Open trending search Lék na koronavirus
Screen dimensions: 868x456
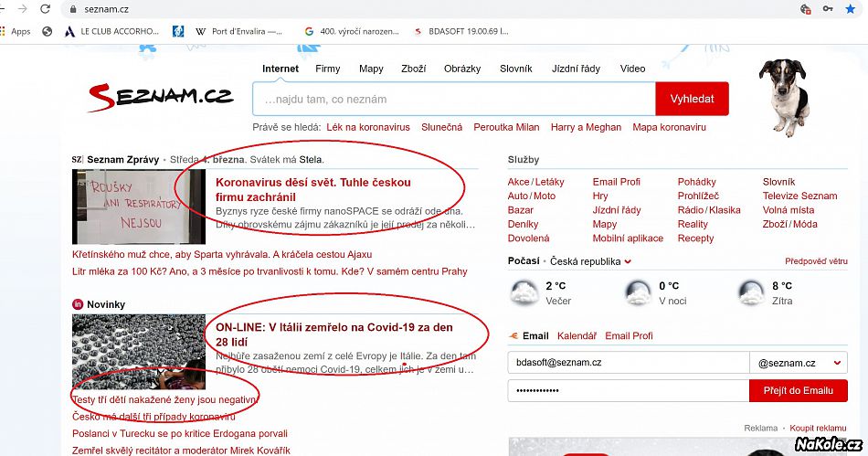pyautogui.click(x=368, y=127)
